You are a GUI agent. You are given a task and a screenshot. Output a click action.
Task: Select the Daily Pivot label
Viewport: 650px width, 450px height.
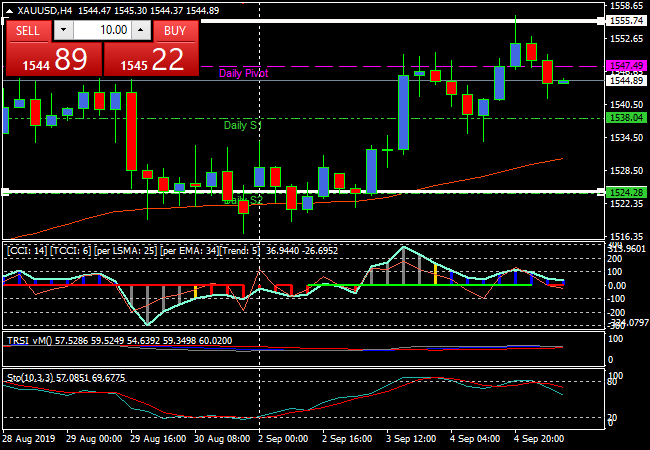click(244, 74)
